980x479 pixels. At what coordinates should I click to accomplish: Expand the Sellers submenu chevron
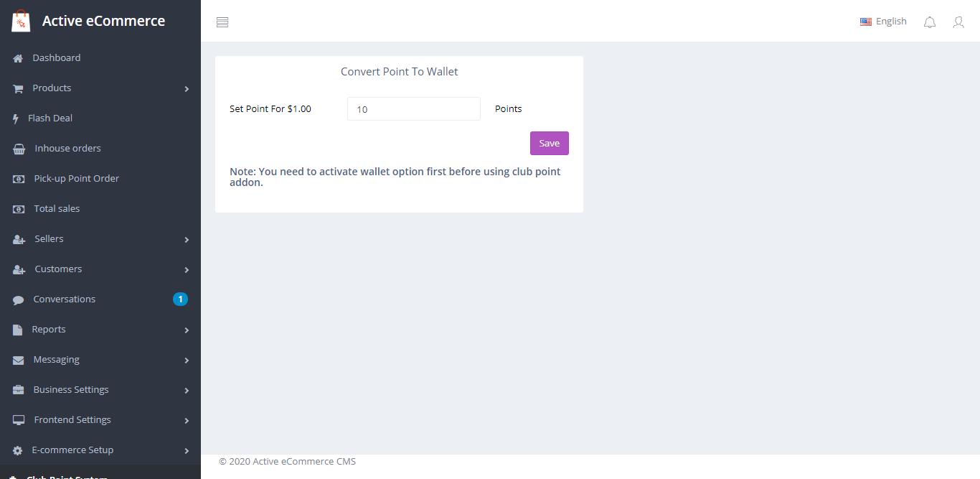187,240
